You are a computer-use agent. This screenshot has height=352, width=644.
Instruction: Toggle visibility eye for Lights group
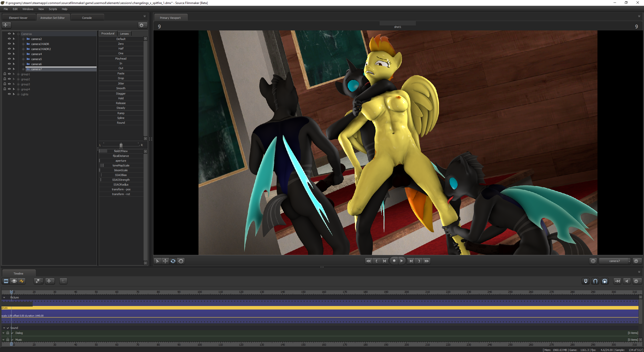(x=9, y=94)
